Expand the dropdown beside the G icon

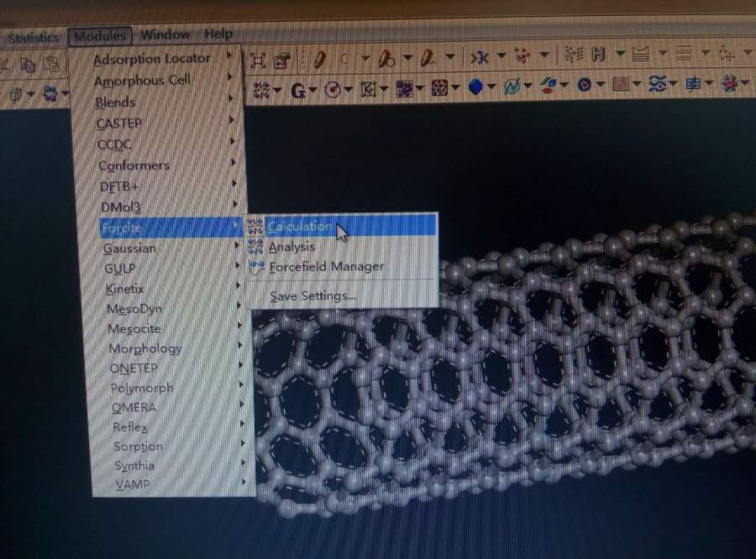(313, 90)
